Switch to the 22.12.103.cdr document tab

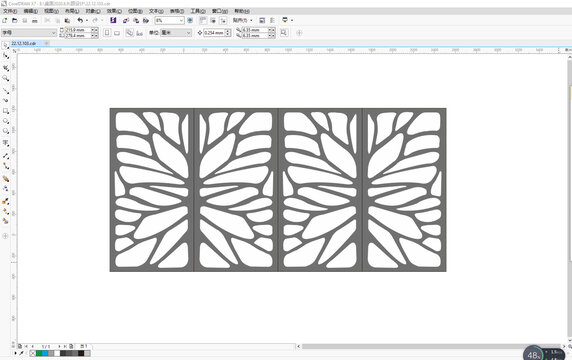24,43
